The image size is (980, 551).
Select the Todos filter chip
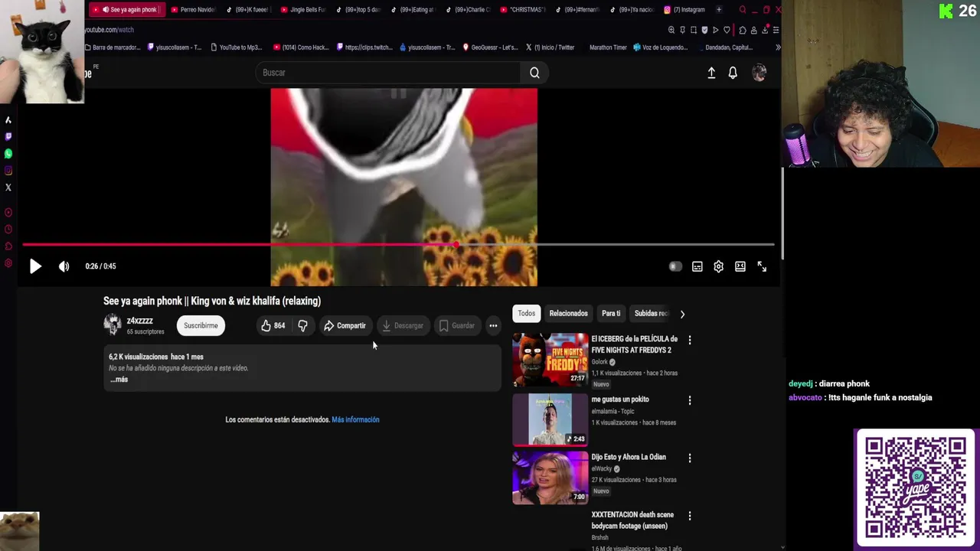click(527, 314)
